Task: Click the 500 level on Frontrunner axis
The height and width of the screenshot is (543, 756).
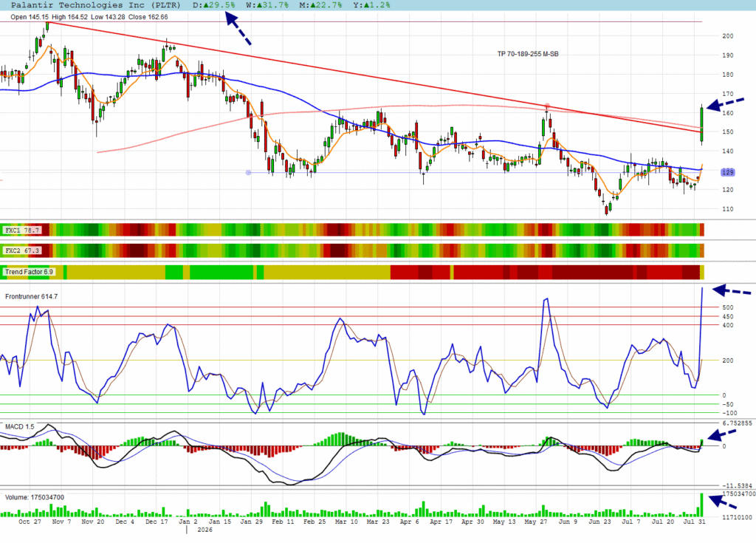Action: point(727,307)
